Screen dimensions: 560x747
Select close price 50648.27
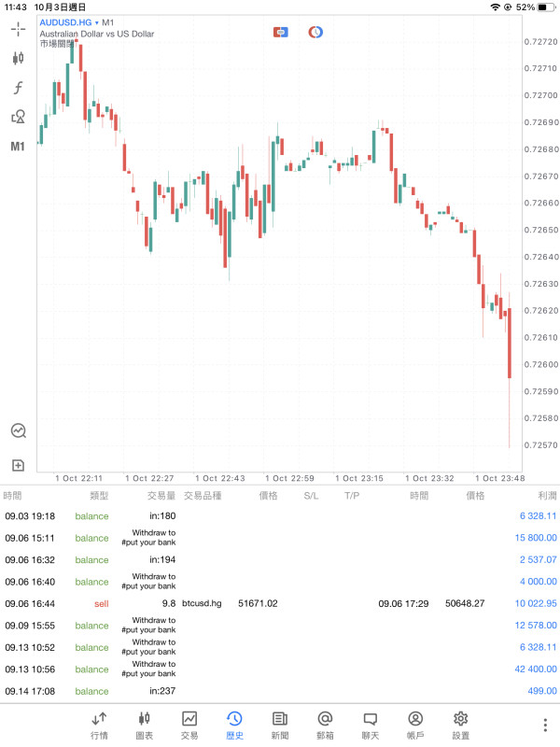coord(465,603)
